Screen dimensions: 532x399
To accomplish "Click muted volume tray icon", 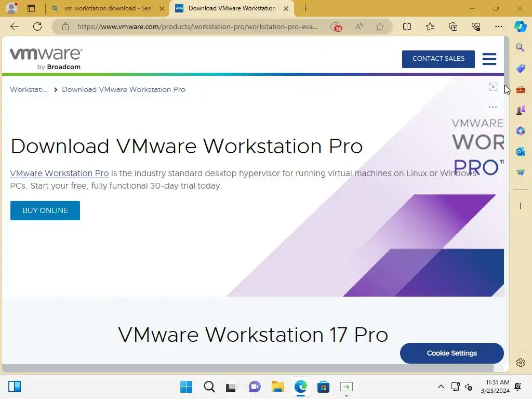I will [x=469, y=387].
